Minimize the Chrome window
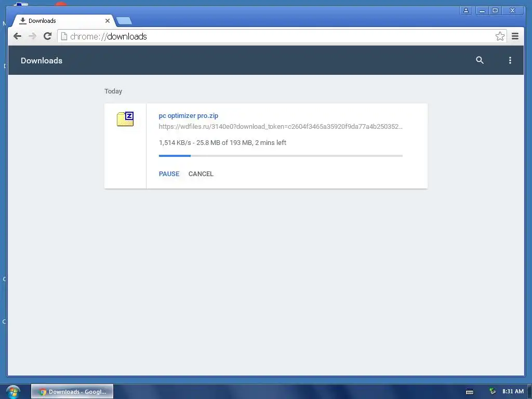Viewport: 532px width, 399px height. click(x=482, y=10)
